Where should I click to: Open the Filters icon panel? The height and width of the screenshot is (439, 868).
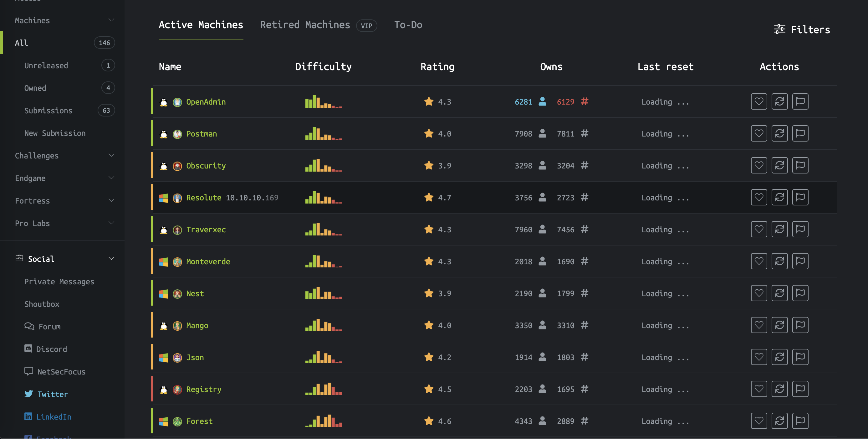click(x=779, y=29)
